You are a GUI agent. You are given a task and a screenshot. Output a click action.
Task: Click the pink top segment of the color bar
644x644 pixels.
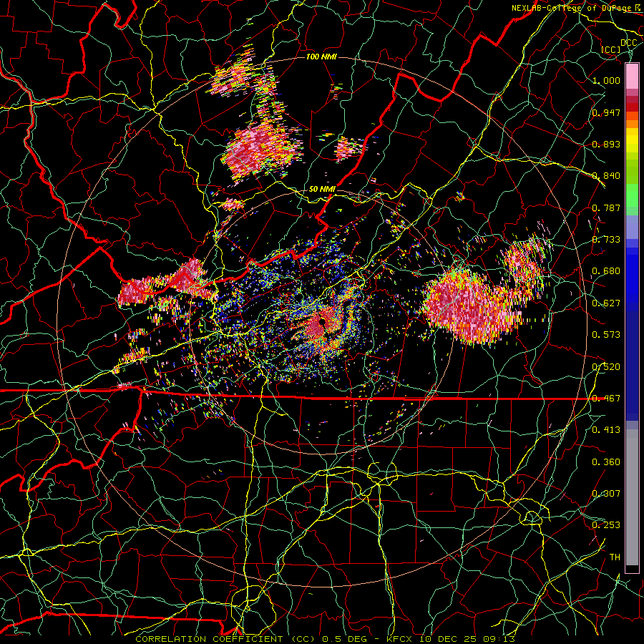point(632,76)
